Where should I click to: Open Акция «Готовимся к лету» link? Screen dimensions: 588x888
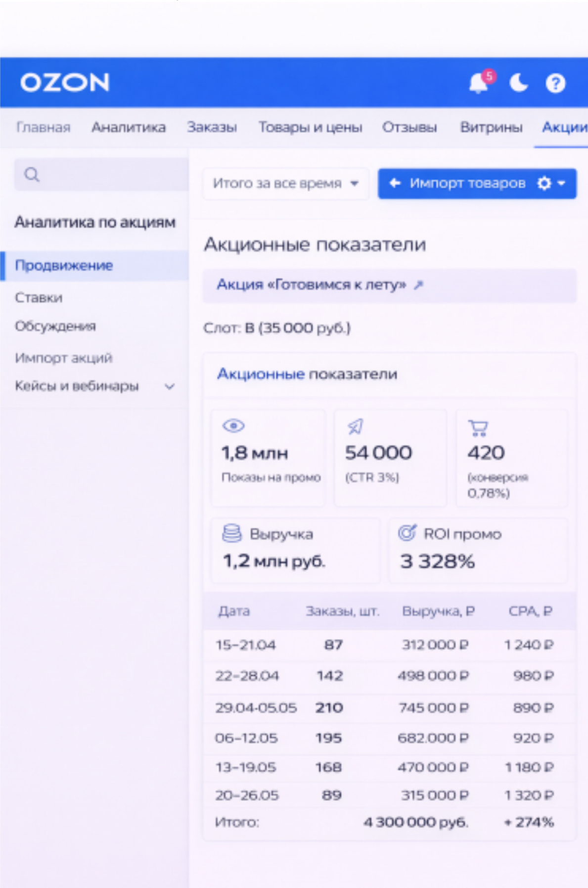click(311, 285)
